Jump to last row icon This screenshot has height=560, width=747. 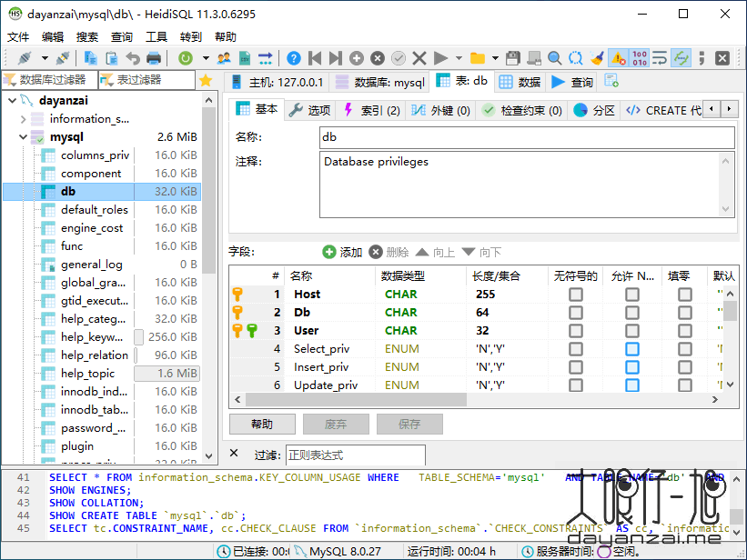pos(336,58)
